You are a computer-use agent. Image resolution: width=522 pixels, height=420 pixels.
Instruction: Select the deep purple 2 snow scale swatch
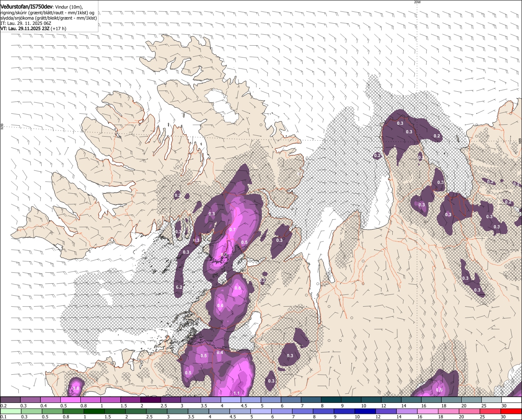pos(150,400)
